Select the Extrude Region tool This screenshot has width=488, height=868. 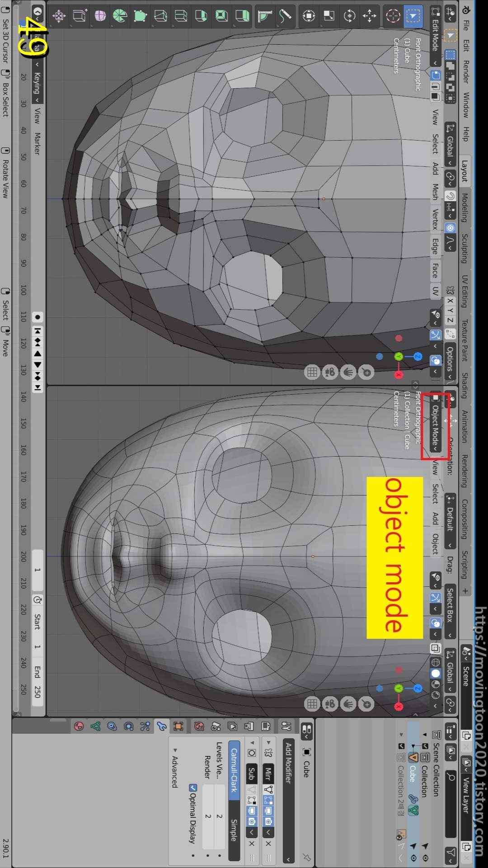click(242, 16)
